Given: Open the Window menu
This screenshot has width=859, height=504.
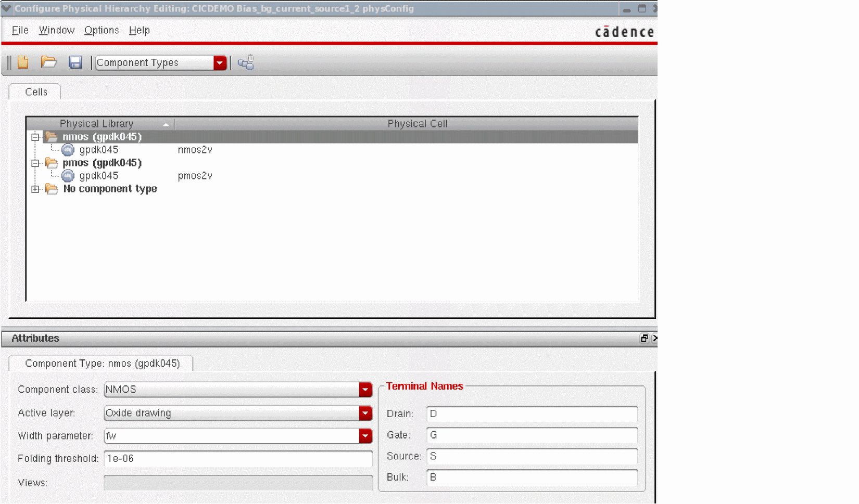Looking at the screenshot, I should [57, 30].
